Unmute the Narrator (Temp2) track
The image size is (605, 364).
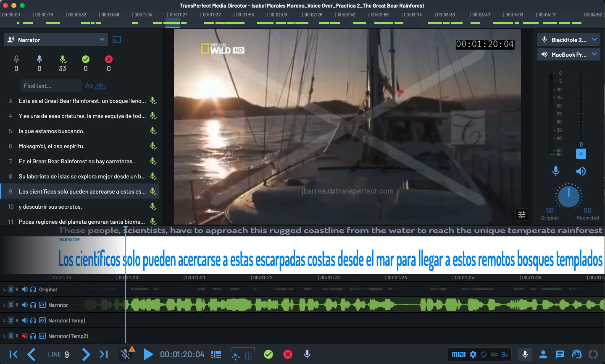(25, 336)
